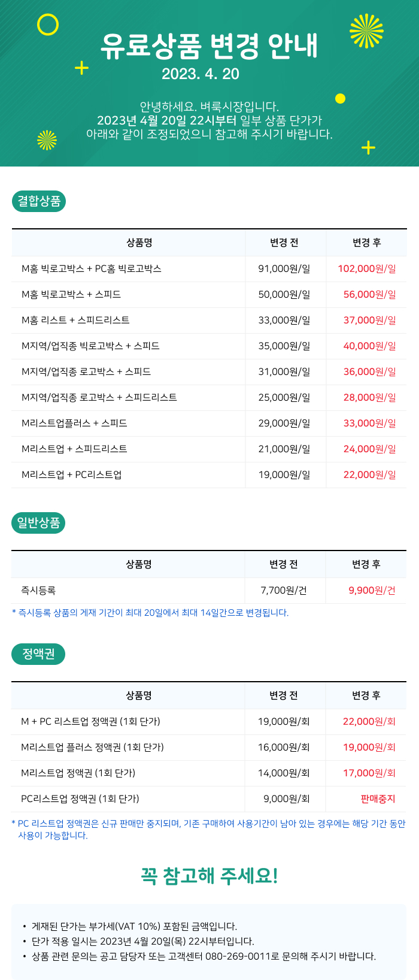The image size is (419, 980).
Task: Click the yellow ring icon in banner
Action: click(48, 25)
